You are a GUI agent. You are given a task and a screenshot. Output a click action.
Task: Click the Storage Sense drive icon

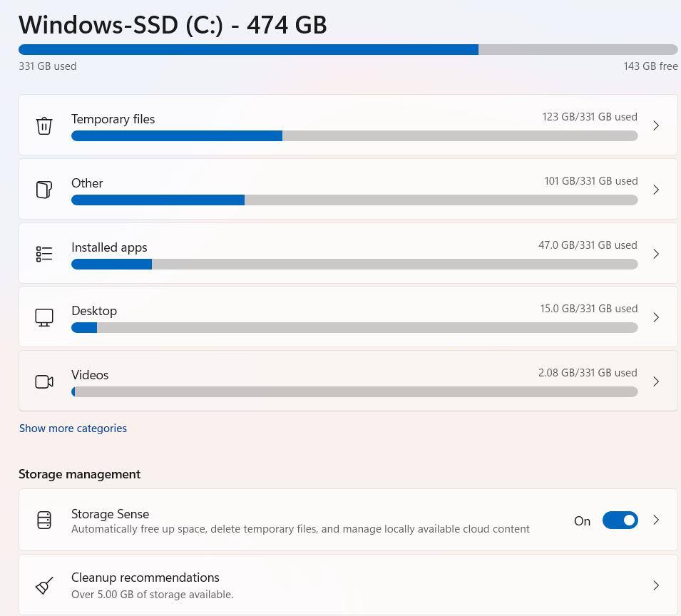click(44, 520)
